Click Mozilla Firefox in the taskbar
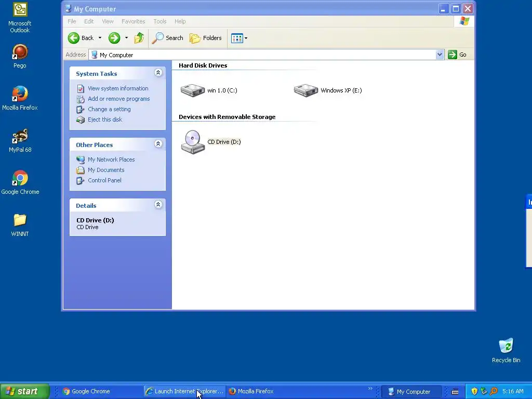This screenshot has width=532, height=399. point(251,391)
